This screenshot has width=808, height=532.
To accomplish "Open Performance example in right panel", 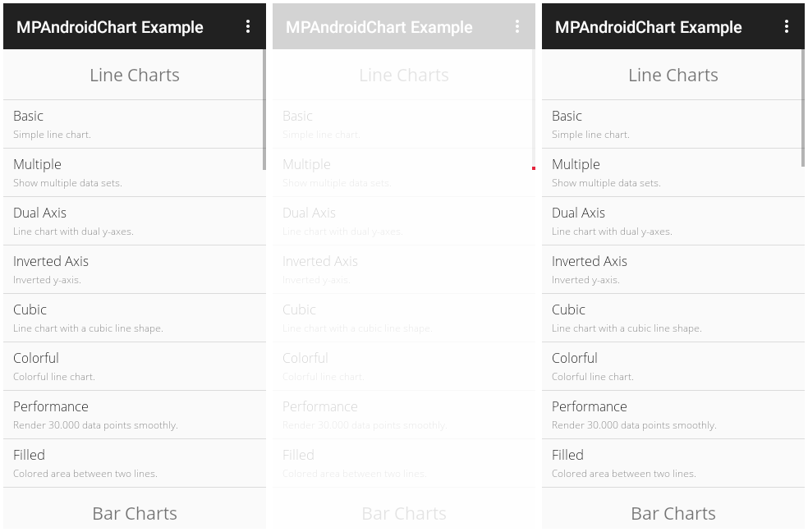I will [670, 415].
